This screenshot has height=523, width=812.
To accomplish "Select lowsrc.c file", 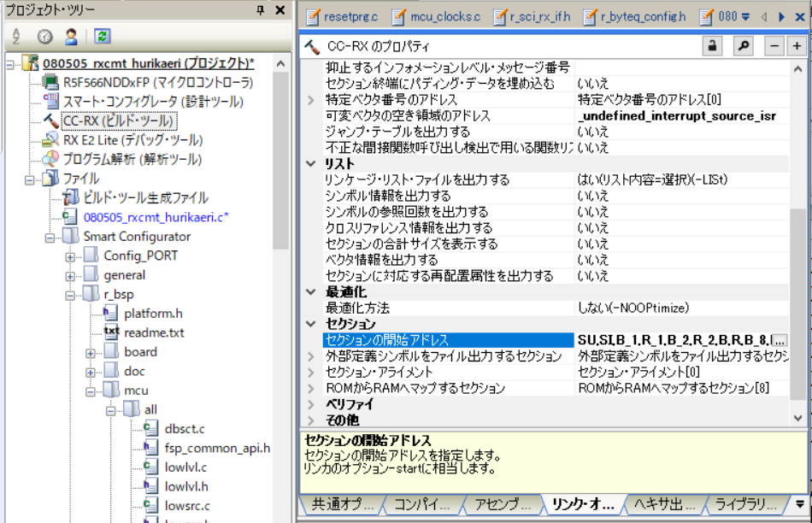I will [x=187, y=505].
